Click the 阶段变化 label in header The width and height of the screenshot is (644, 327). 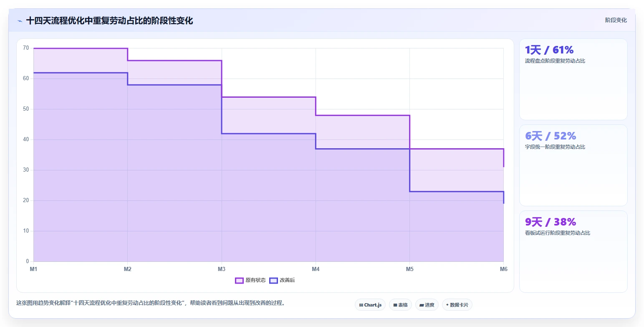616,20
